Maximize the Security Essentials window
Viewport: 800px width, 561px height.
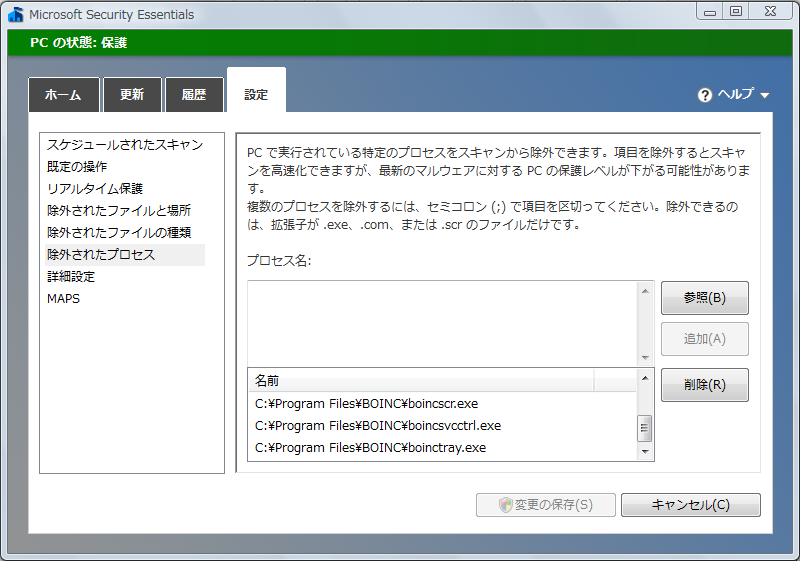pyautogui.click(x=736, y=12)
